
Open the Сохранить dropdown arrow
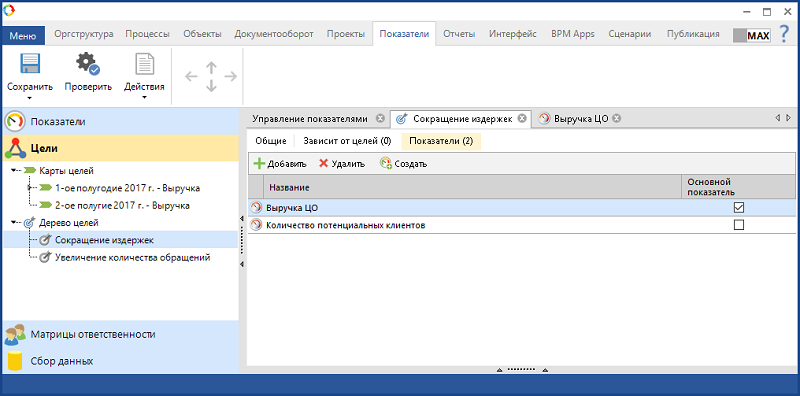point(30,97)
